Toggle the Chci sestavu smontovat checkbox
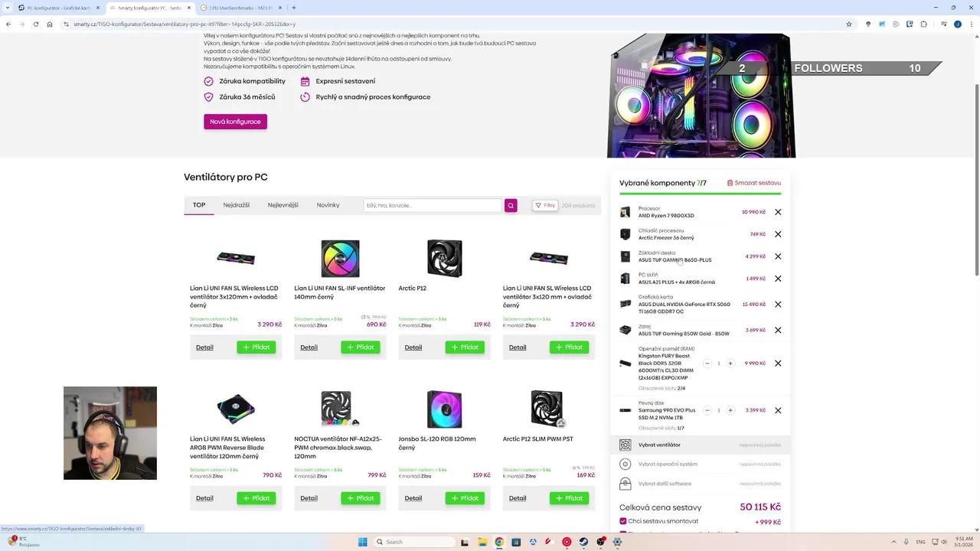This screenshot has height=551, width=980. pos(623,521)
